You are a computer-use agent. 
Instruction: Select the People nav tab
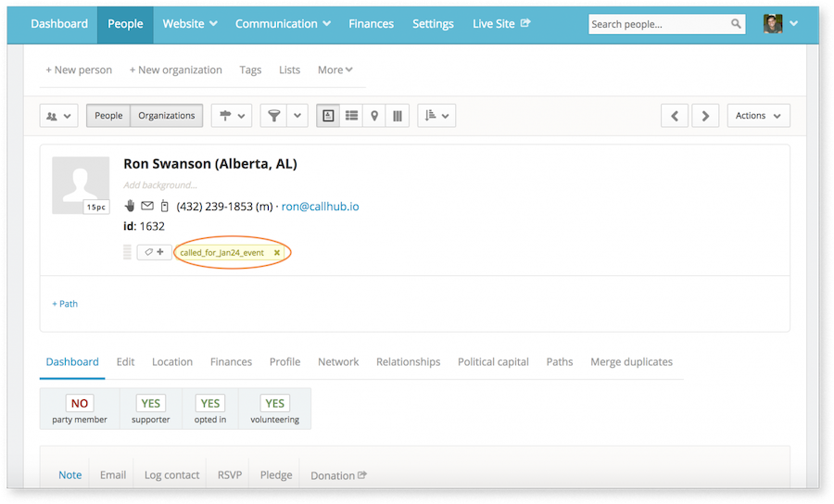coord(125,24)
